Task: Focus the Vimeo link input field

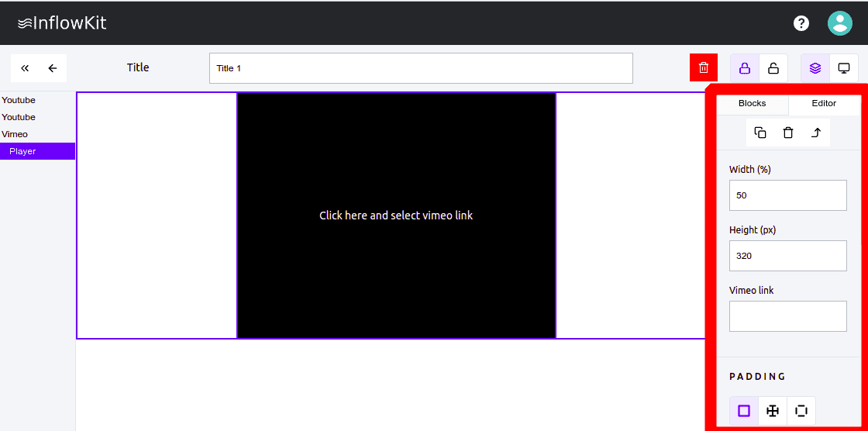Action: pos(787,316)
